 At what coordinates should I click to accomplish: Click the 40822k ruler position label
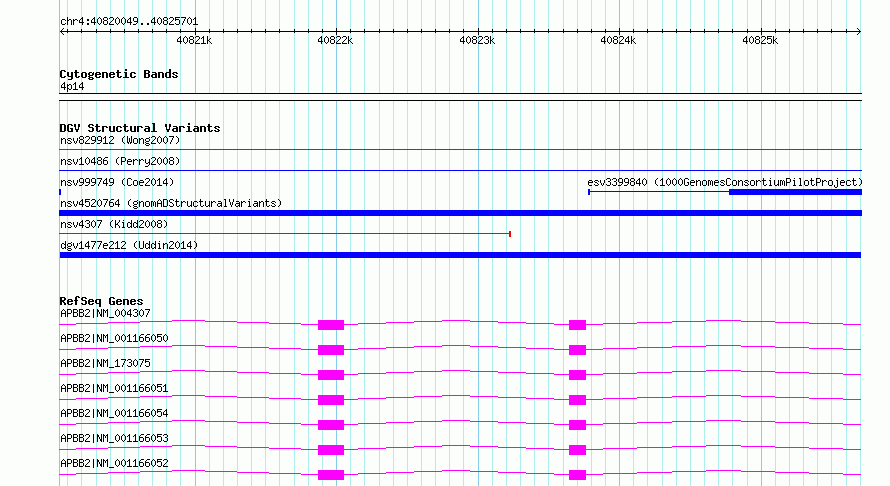[335, 40]
